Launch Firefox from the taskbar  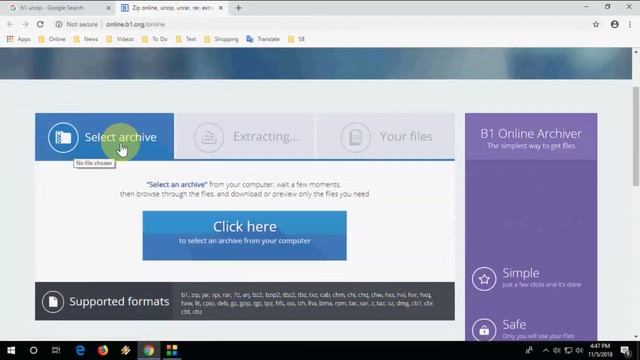[x=103, y=350]
